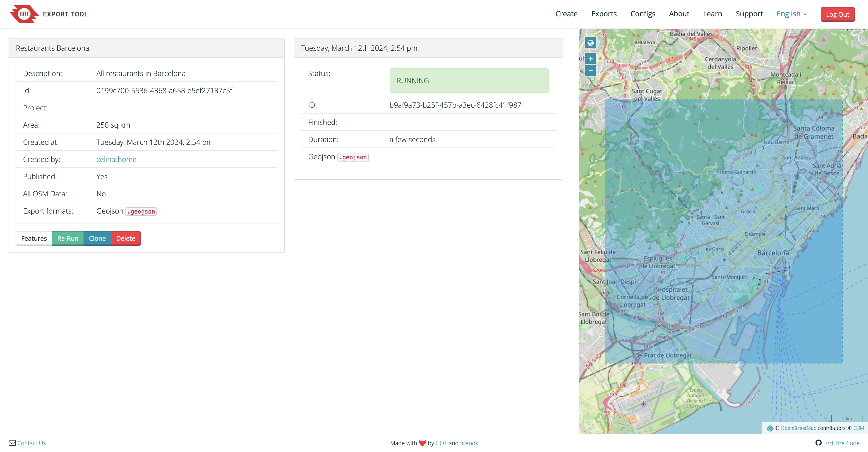Click the Clone button
Screen dimensions: 868x452
tap(97, 238)
